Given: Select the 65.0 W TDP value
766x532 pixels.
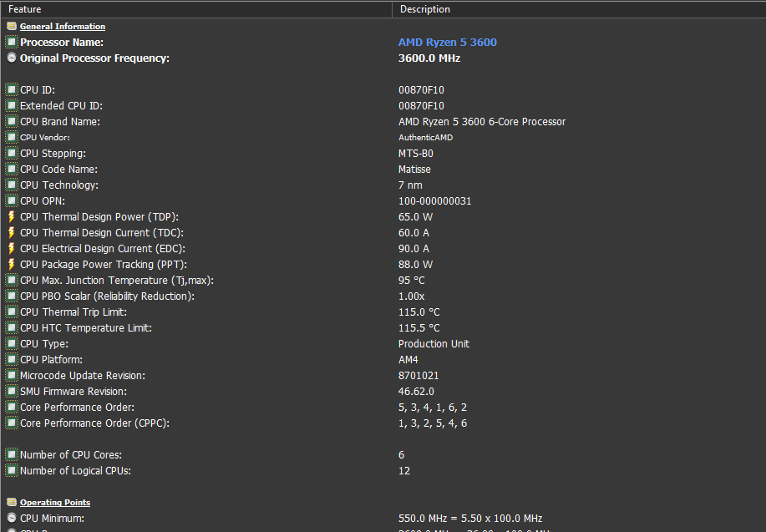Looking at the screenshot, I should tap(416, 217).
